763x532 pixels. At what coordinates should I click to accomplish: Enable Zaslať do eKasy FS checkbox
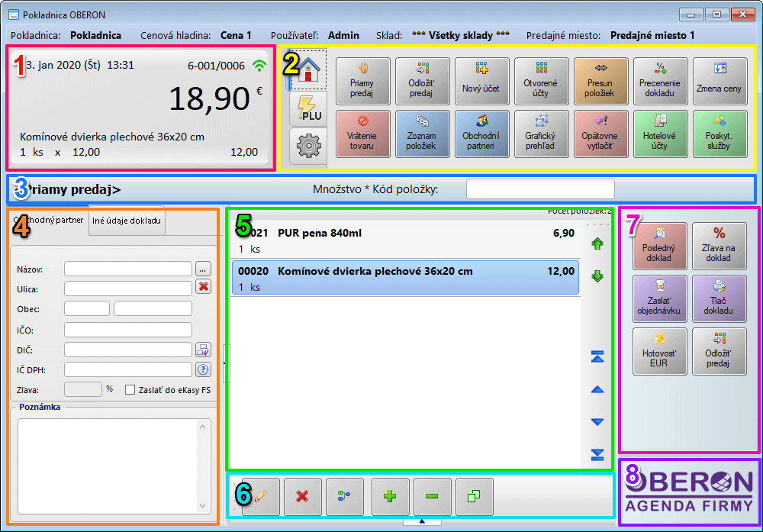[x=130, y=389]
